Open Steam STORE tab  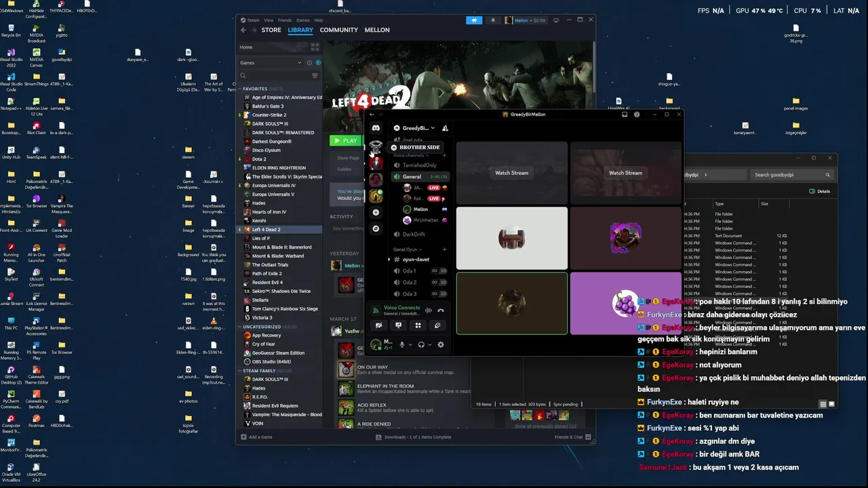(271, 30)
